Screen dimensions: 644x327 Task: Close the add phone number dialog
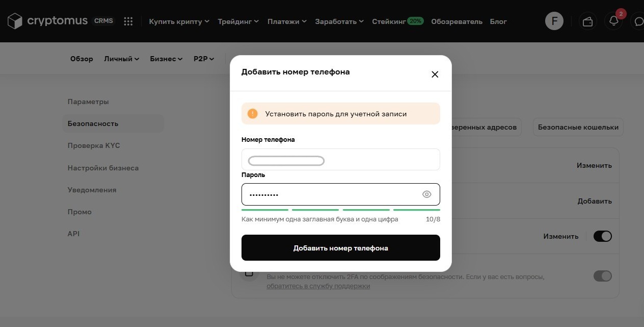pyautogui.click(x=435, y=74)
